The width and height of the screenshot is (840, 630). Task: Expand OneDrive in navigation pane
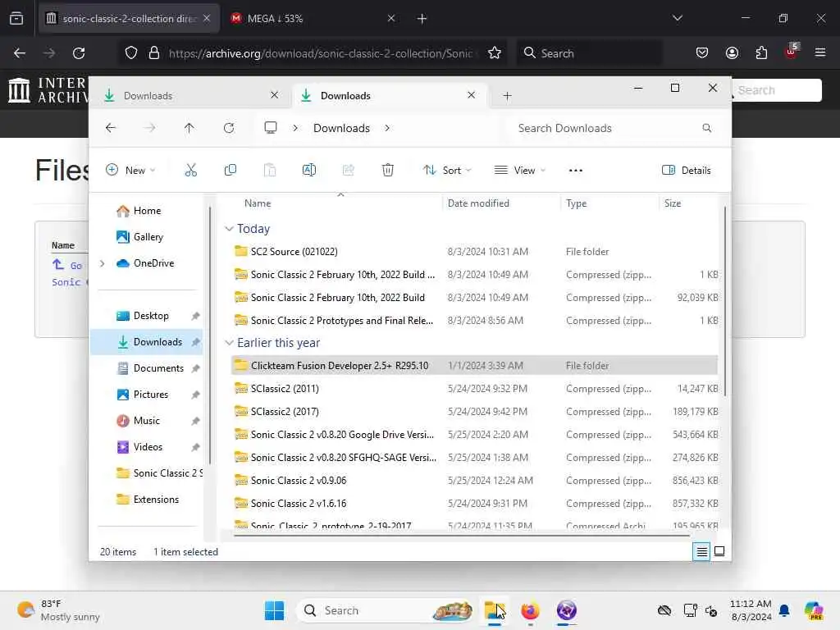103,263
